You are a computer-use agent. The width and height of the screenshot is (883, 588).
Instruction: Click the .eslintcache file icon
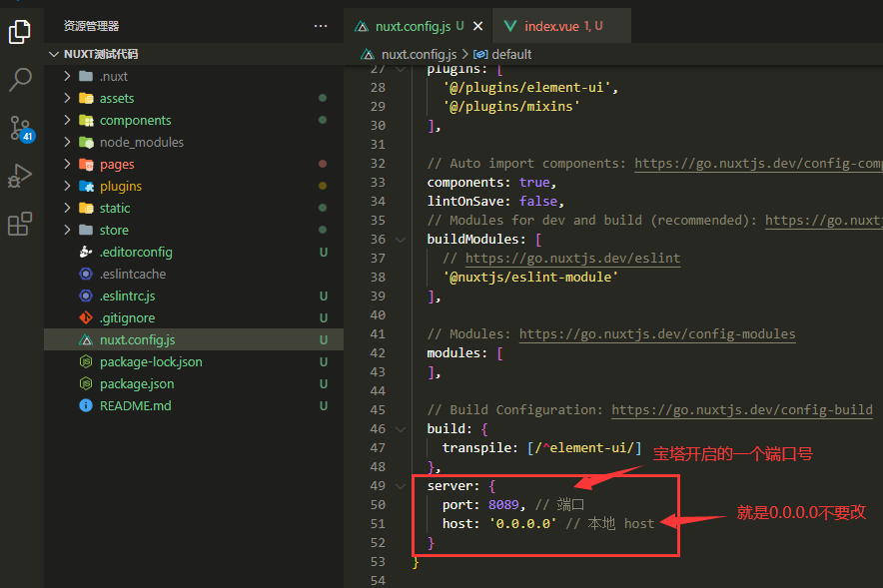pyautogui.click(x=86, y=274)
